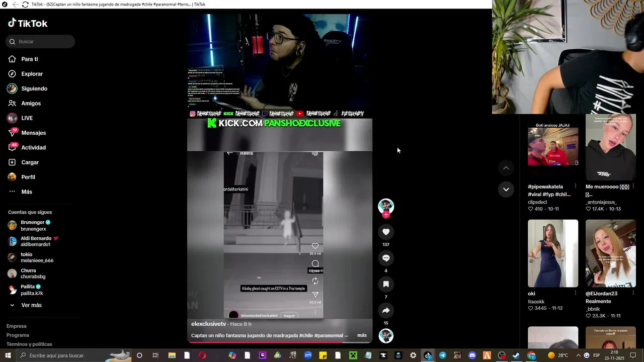Screen dimensions: 644x362
Task: Open the Para ti feed
Action: pyautogui.click(x=29, y=59)
